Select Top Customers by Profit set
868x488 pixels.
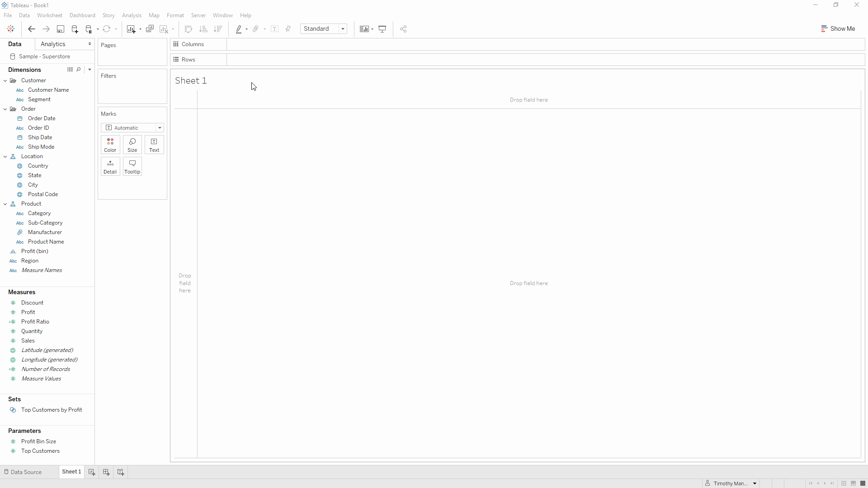pyautogui.click(x=52, y=410)
